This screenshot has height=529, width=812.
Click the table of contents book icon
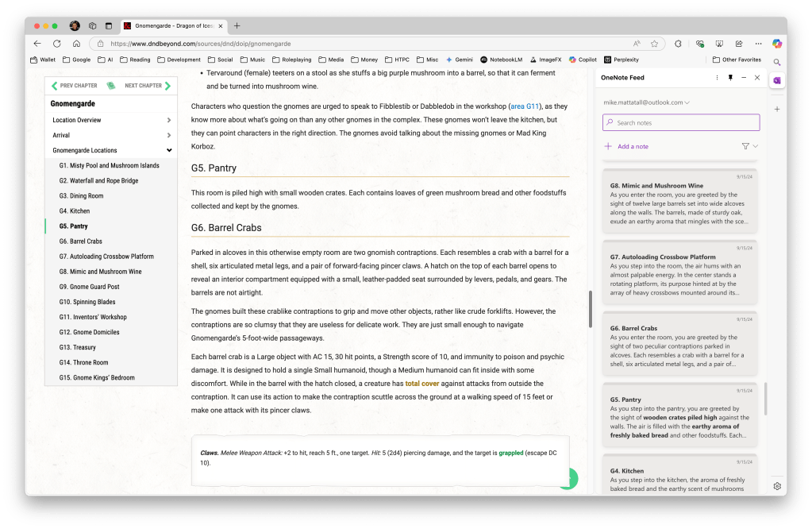[x=111, y=86]
